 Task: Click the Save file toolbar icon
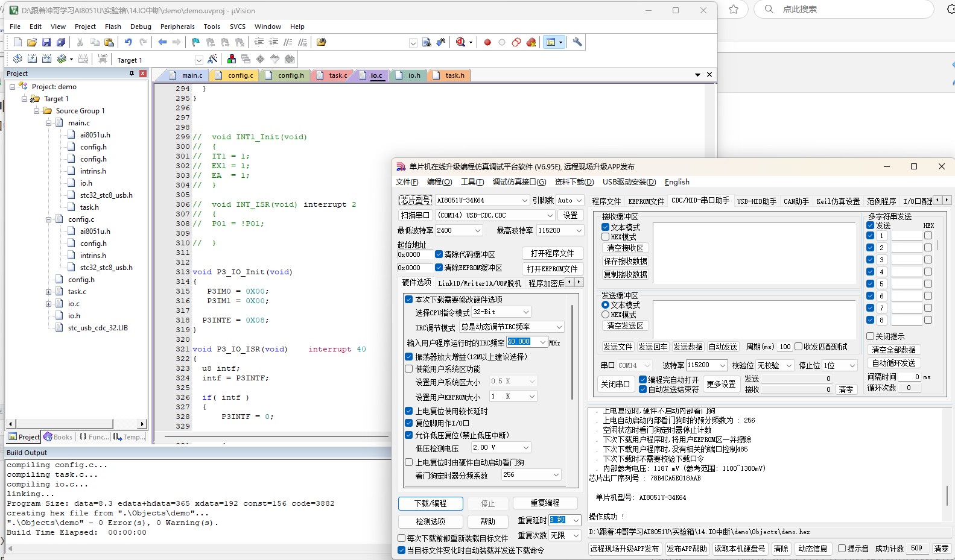(46, 42)
